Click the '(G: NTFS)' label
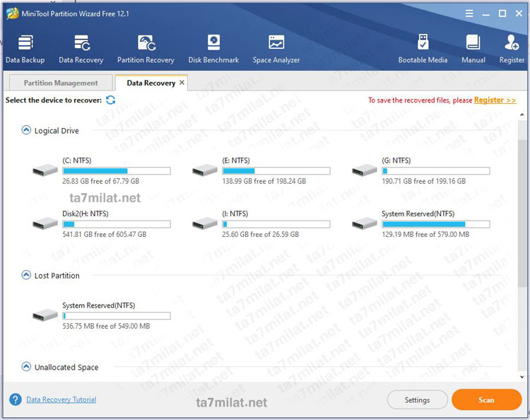The height and width of the screenshot is (420, 530). 396,161
